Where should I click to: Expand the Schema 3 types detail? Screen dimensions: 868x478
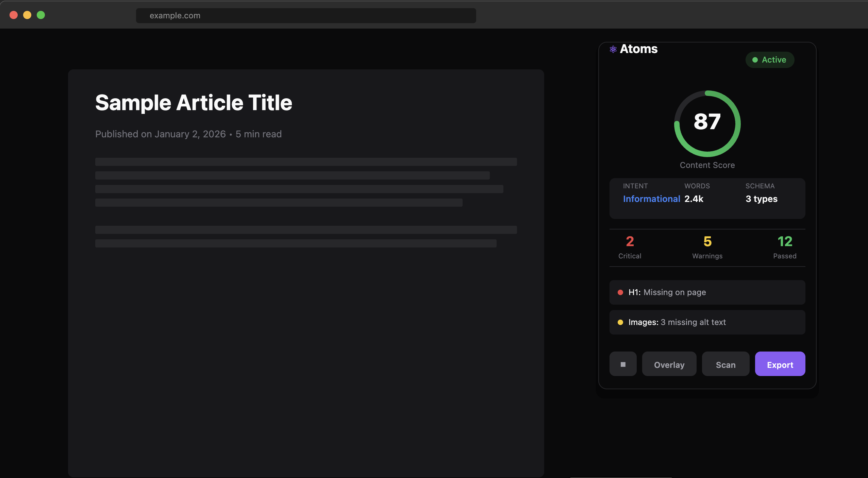[761, 199]
